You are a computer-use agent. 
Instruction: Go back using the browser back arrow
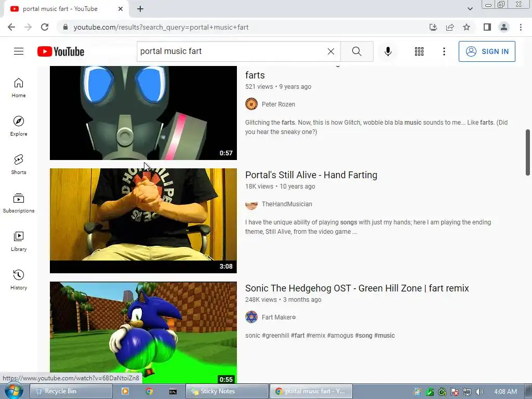(11, 27)
